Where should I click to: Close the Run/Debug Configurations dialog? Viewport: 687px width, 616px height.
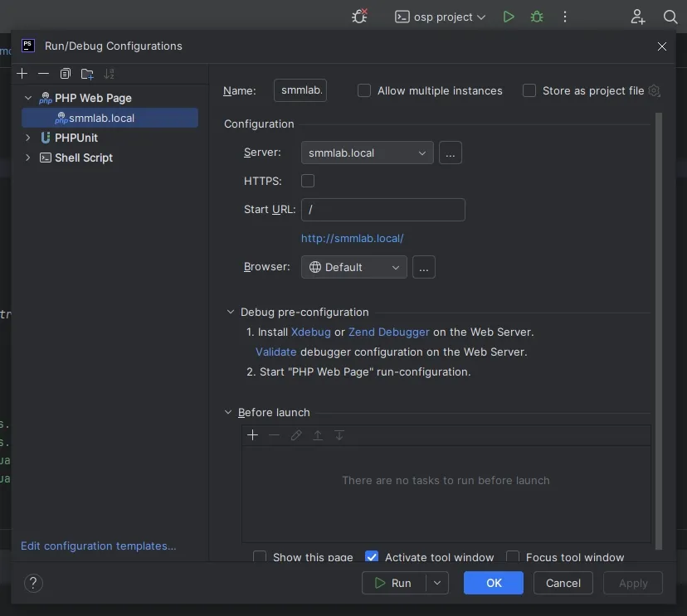[661, 46]
